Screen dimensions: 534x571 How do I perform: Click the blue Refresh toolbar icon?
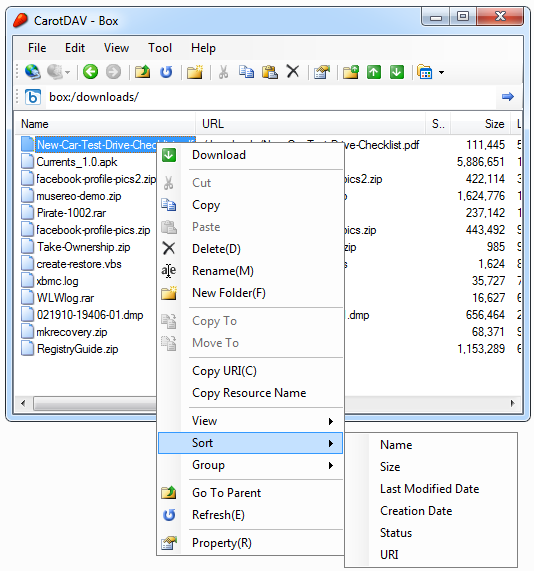pyautogui.click(x=166, y=72)
